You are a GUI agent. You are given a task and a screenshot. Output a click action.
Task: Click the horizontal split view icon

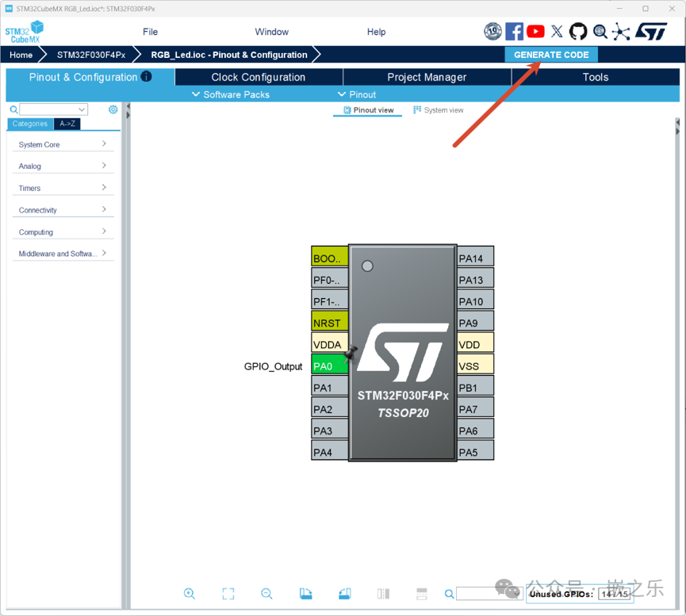(422, 594)
